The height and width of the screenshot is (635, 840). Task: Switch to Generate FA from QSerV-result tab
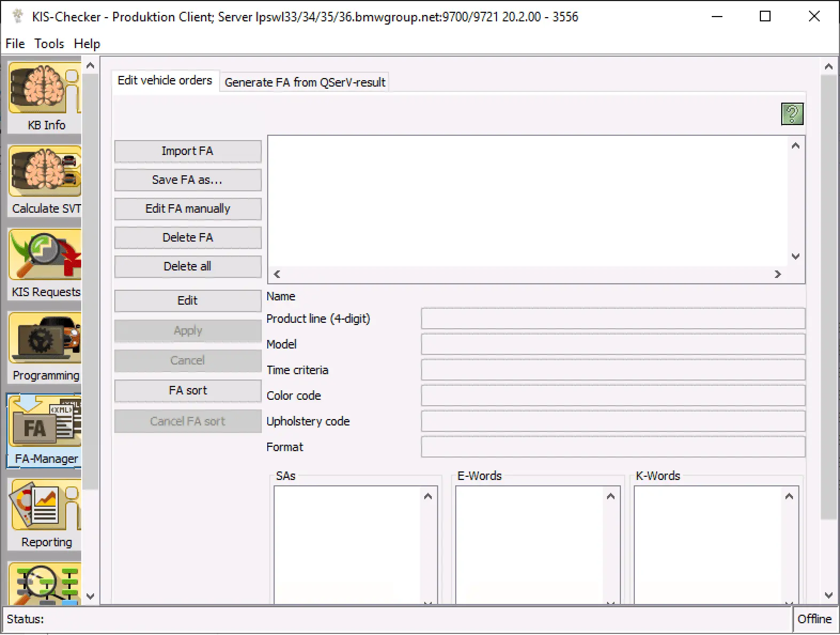(x=305, y=82)
